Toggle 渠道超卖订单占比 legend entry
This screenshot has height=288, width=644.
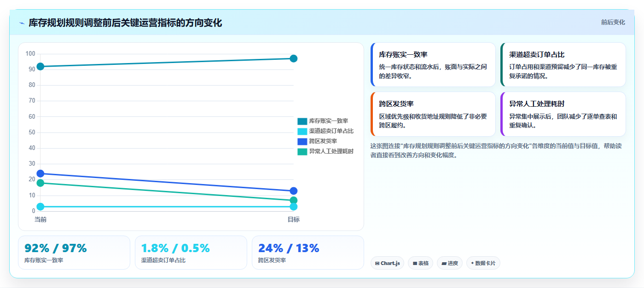(325, 131)
